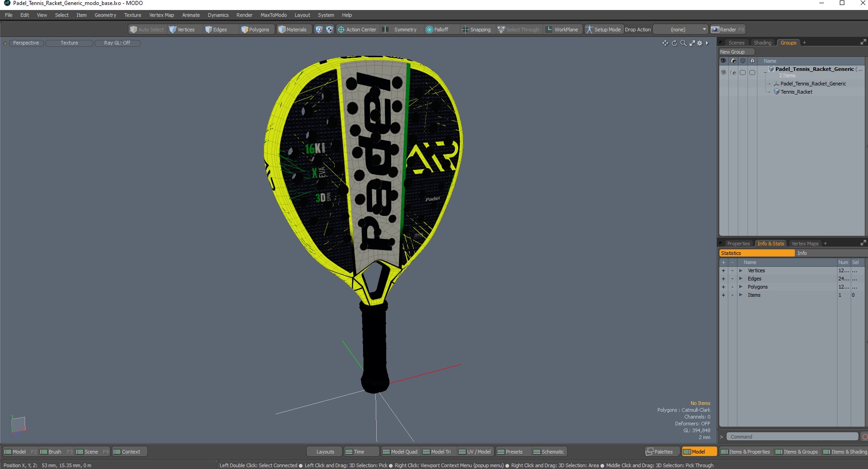Switch to the Properties tab
Image resolution: width=868 pixels, height=469 pixels.
pos(738,244)
